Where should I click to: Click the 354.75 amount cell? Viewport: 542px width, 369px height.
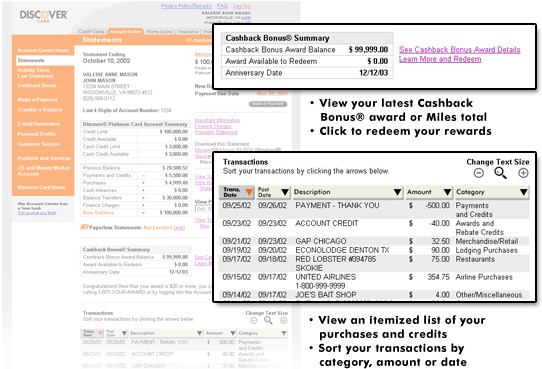(438, 277)
